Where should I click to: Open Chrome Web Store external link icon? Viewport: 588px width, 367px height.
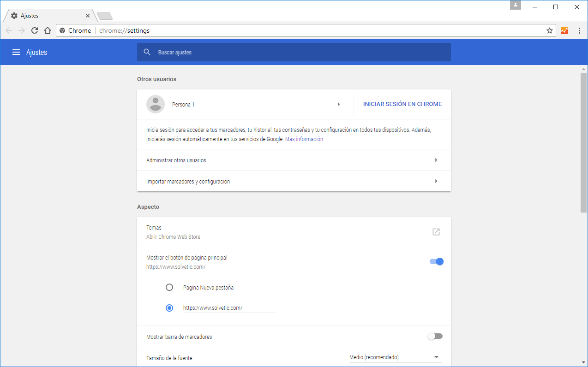point(436,232)
